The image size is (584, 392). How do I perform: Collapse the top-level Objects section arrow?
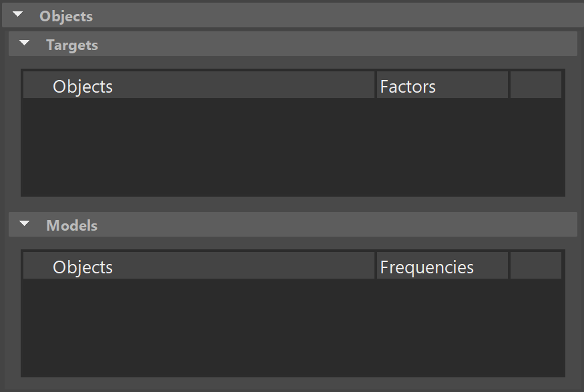pos(17,15)
